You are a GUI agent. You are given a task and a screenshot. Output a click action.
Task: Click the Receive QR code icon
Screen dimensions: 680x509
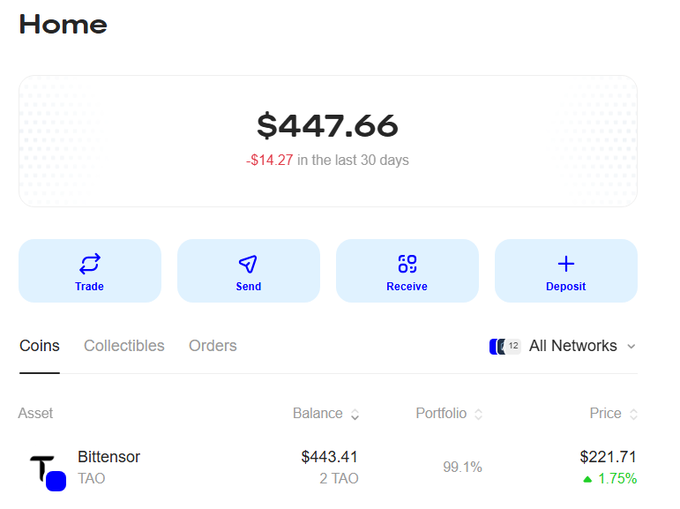[407, 264]
